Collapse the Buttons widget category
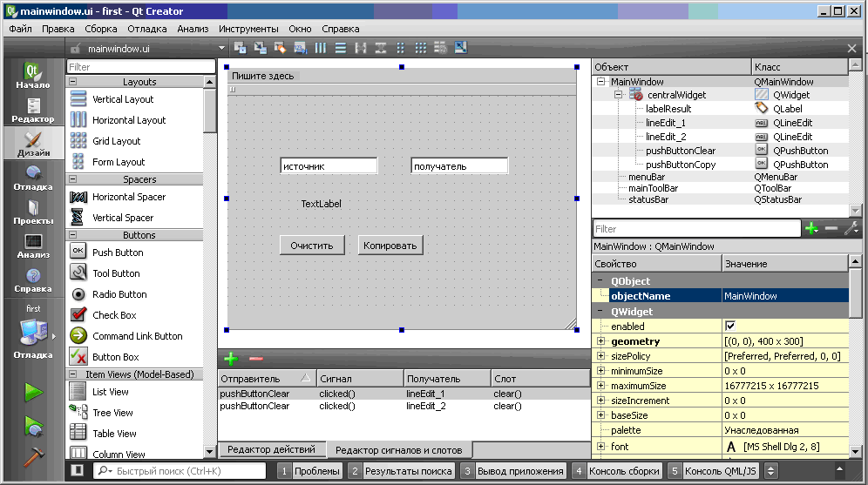Image resolution: width=868 pixels, height=485 pixels. [x=72, y=235]
